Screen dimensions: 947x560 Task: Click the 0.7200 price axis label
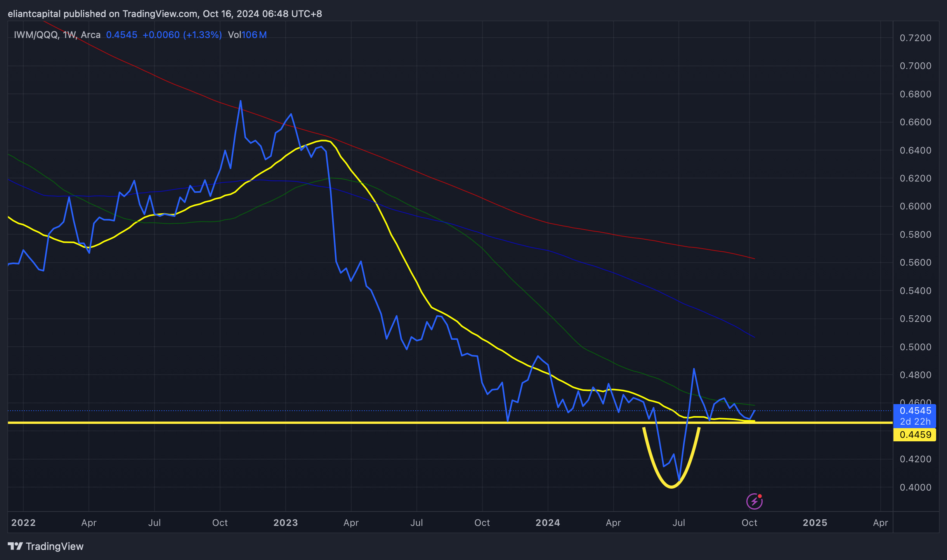tap(915, 38)
